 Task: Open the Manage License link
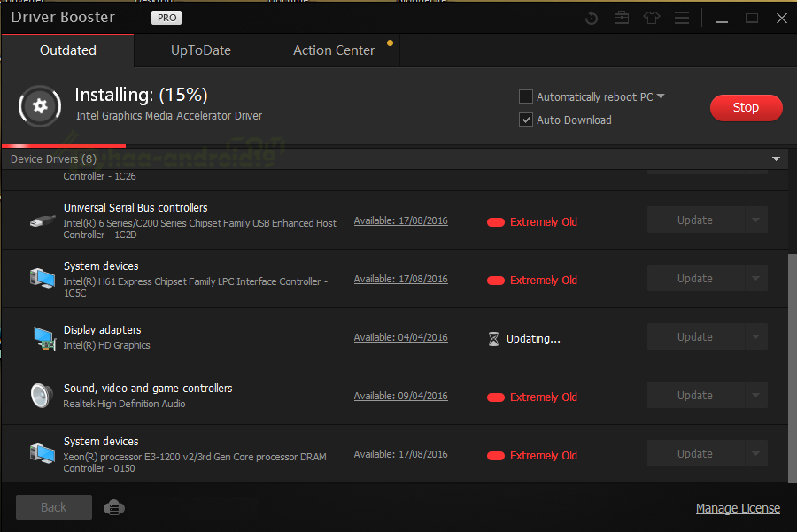point(738,508)
